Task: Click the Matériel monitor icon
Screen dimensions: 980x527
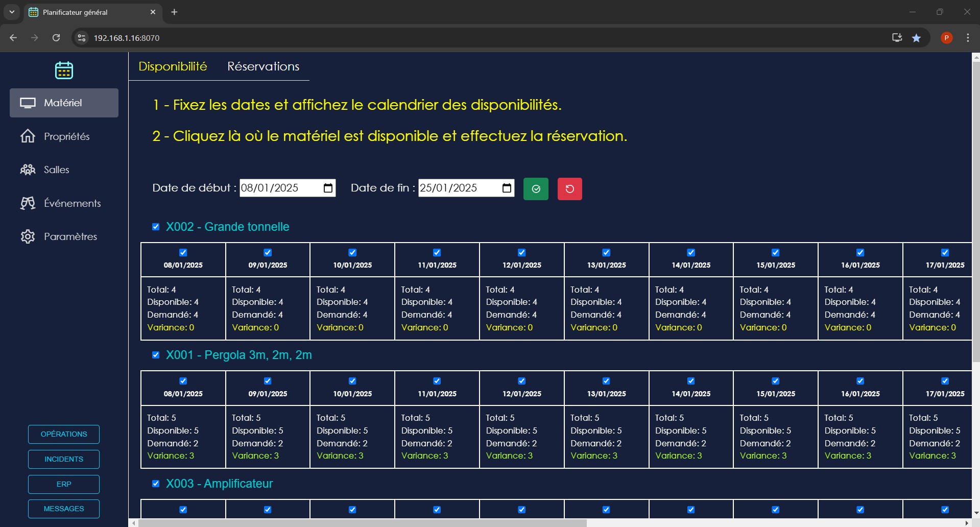Action: [x=28, y=103]
